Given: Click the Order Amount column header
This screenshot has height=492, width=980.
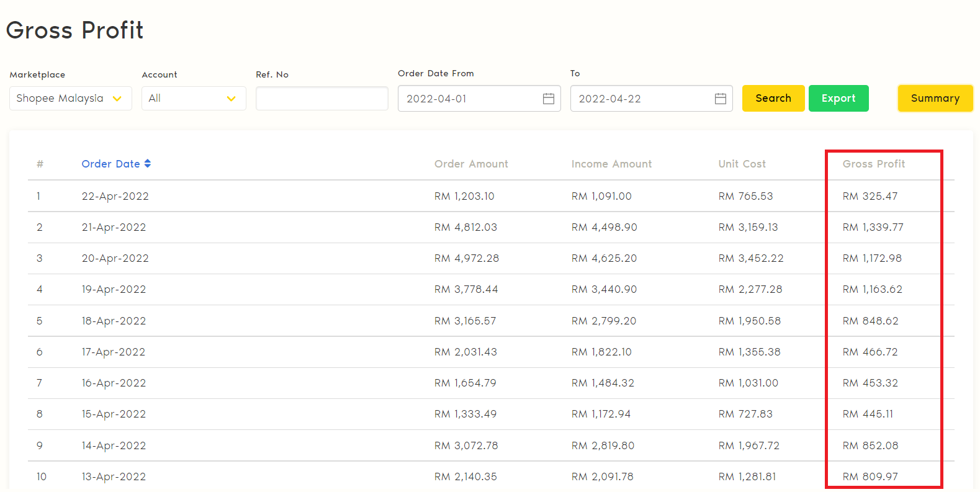Looking at the screenshot, I should (x=471, y=164).
